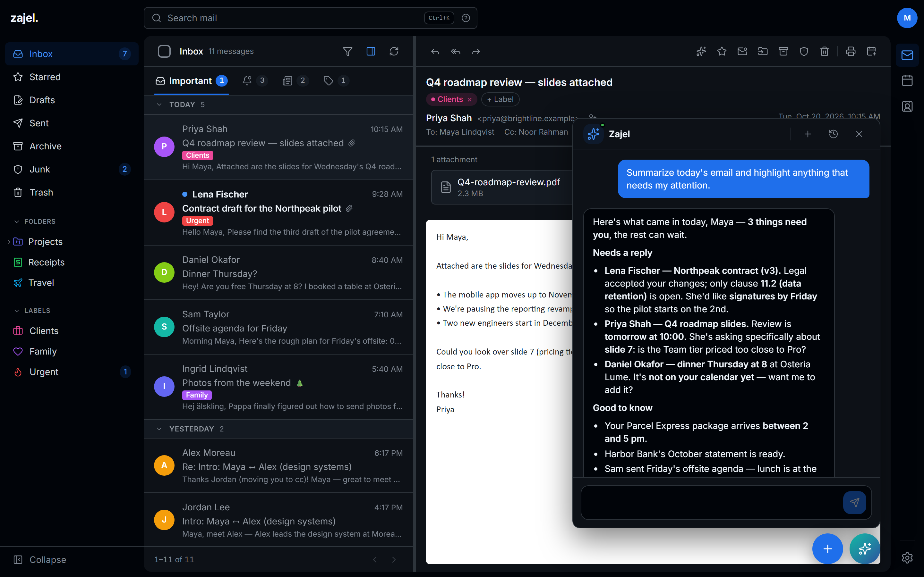
Task: Star the open Q4 roadmap email
Action: coord(722,51)
